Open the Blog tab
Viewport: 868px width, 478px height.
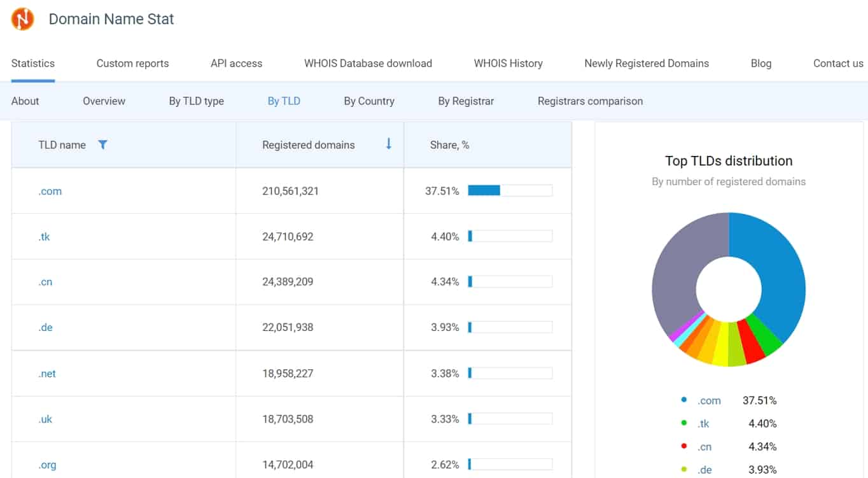pos(761,63)
